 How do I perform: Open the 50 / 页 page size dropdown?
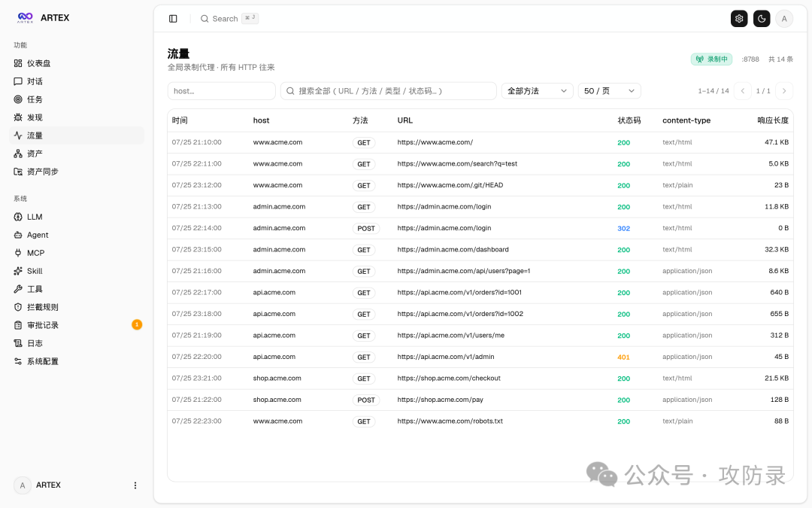(x=610, y=91)
